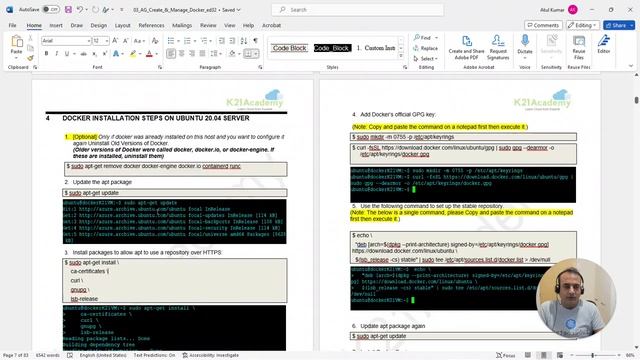Click the spelling proofing icon in status bar
The width and height of the screenshot is (640, 360).
70,356
